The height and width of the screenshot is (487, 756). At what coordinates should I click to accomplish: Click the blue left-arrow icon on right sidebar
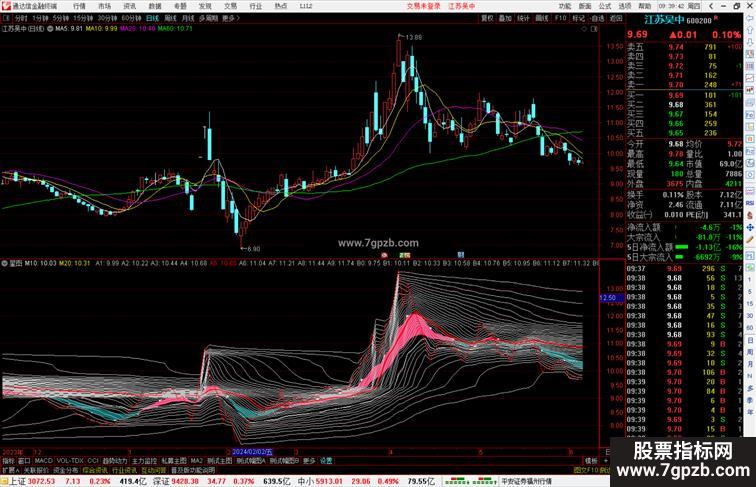(750, 18)
